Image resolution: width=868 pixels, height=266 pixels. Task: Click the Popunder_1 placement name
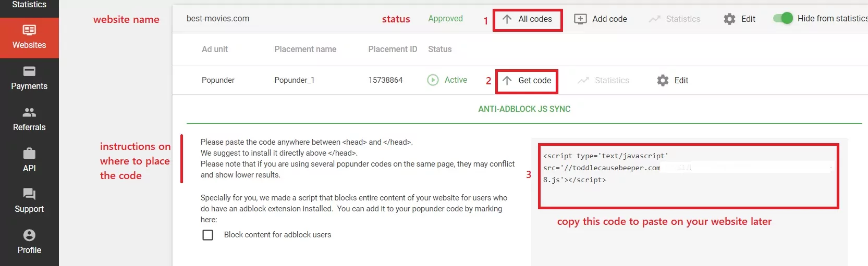(x=294, y=80)
